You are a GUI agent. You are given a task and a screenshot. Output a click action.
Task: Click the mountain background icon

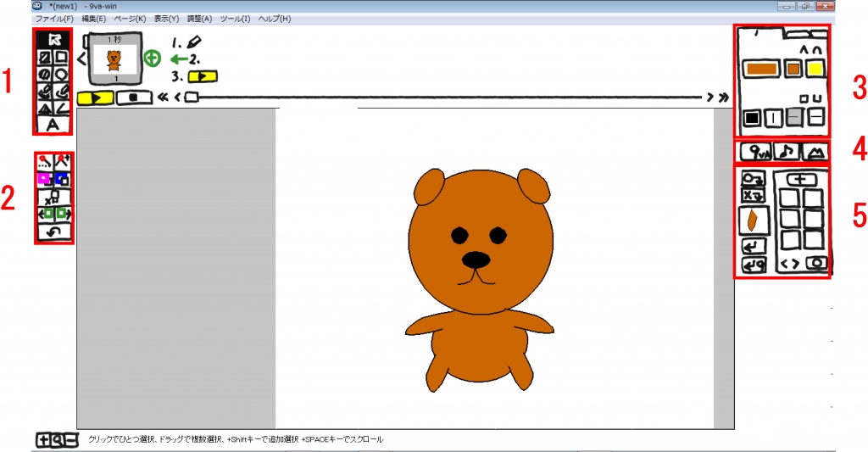[x=815, y=152]
